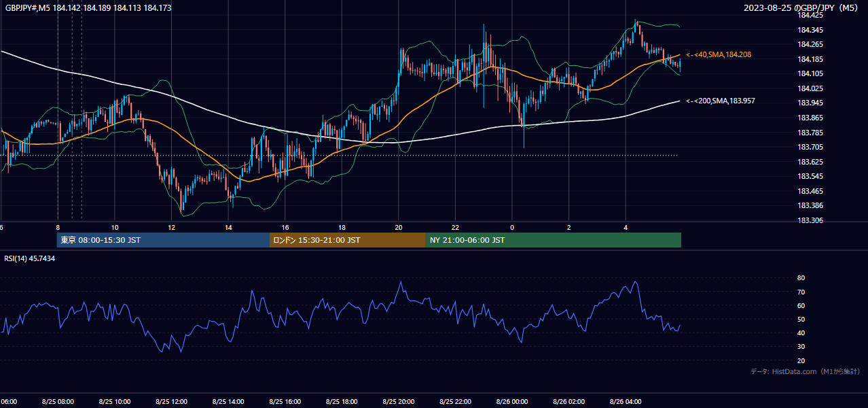Click the RSI axis level 20
This screenshot has width=868, height=408.
[801, 360]
